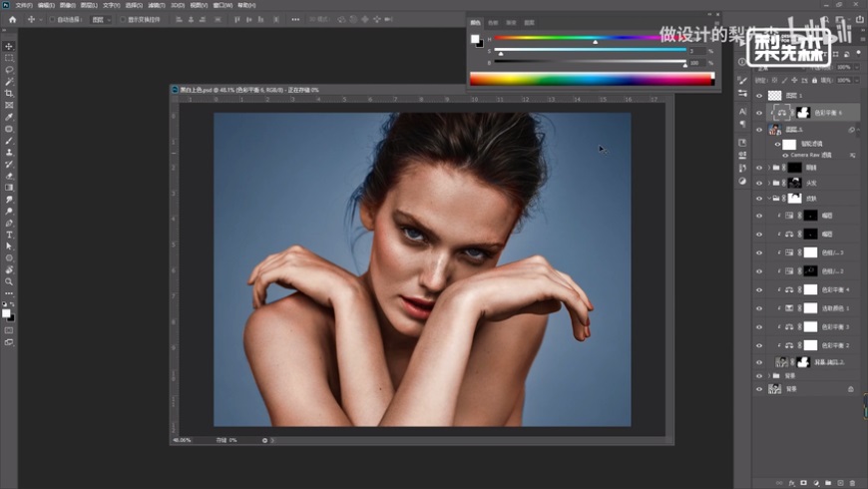
Task: Select the Move tool in the toolbox
Action: point(9,46)
